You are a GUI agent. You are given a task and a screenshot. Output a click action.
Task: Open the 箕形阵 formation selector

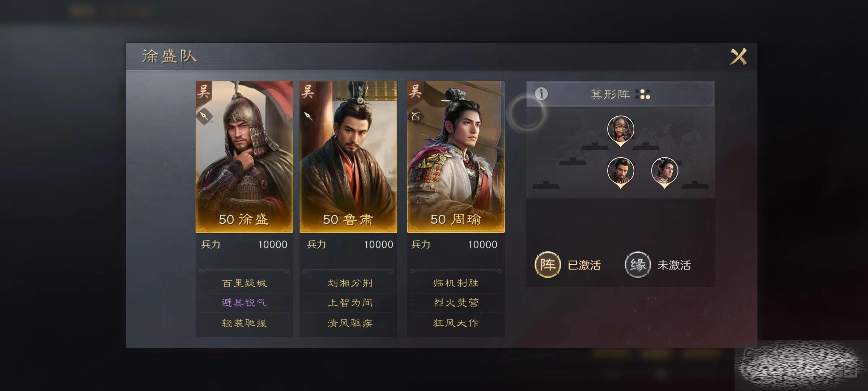tap(620, 94)
